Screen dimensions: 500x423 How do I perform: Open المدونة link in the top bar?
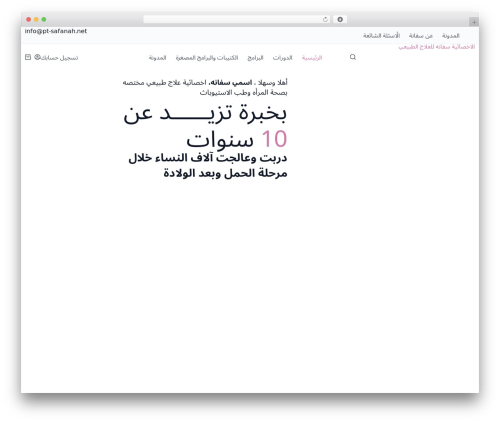click(x=451, y=36)
